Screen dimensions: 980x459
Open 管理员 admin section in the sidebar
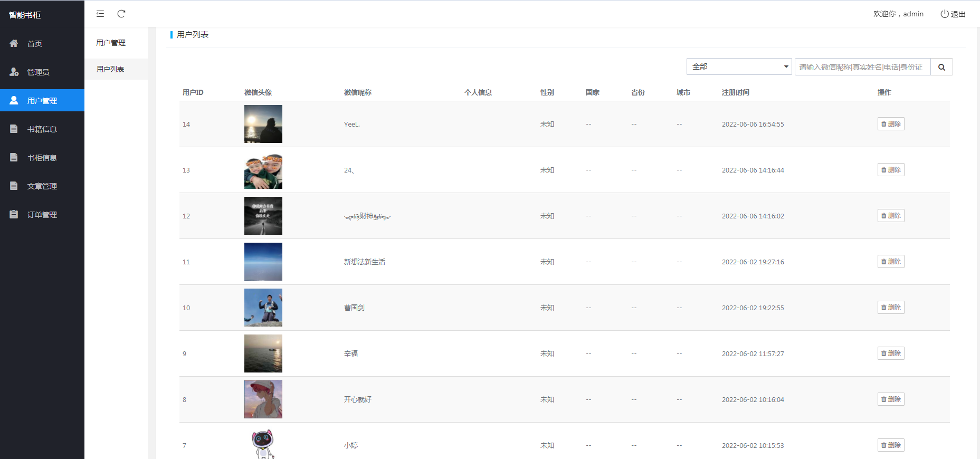click(x=38, y=72)
